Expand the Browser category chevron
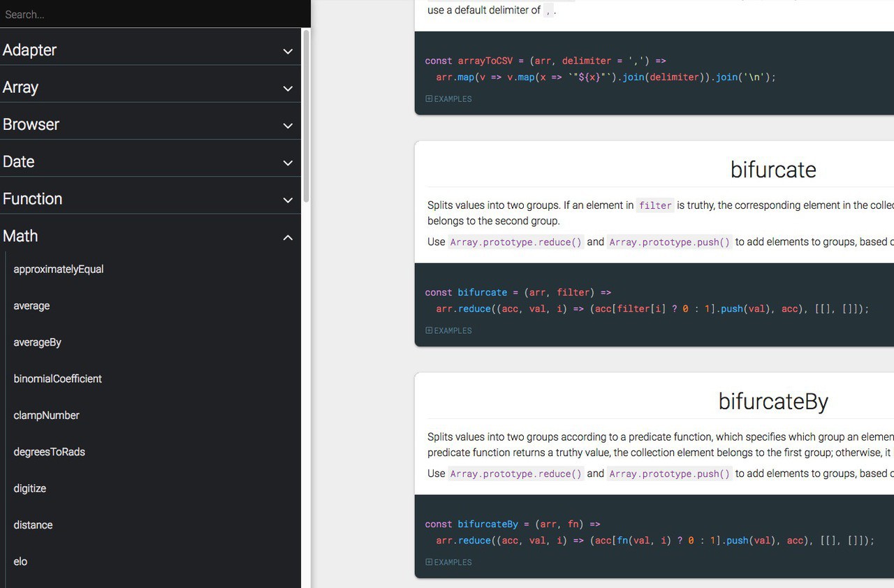The width and height of the screenshot is (894, 588). click(x=288, y=126)
